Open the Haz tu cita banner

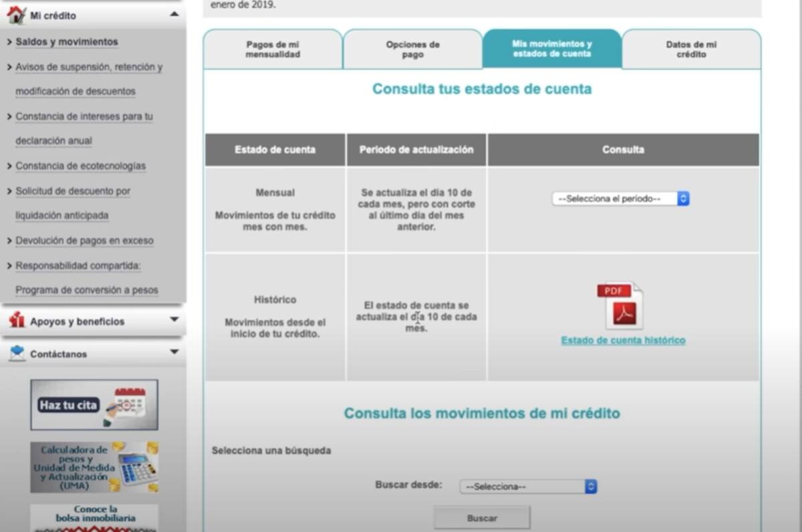tap(94, 404)
